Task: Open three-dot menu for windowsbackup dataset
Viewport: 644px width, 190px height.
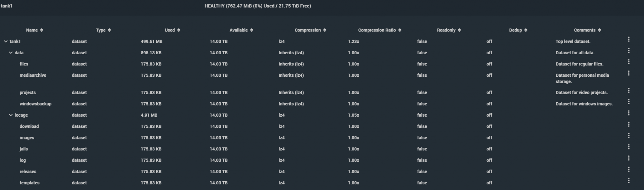Action: pyautogui.click(x=629, y=102)
